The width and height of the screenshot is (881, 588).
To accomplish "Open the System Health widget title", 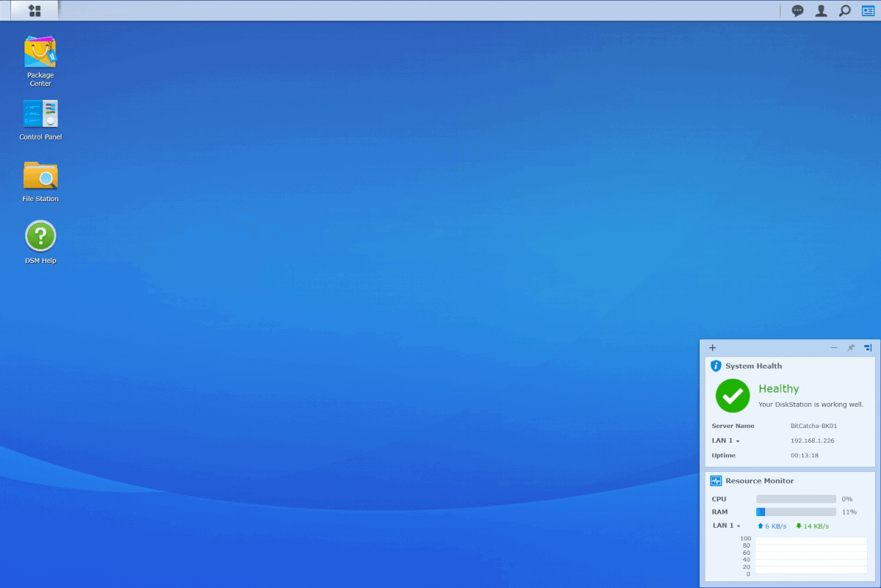I will tap(753, 366).
